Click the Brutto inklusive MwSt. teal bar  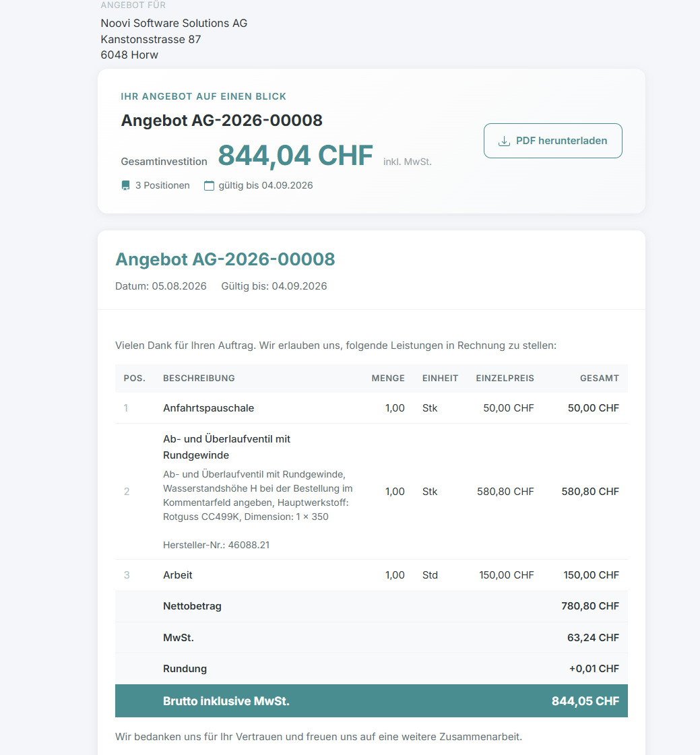coord(371,700)
